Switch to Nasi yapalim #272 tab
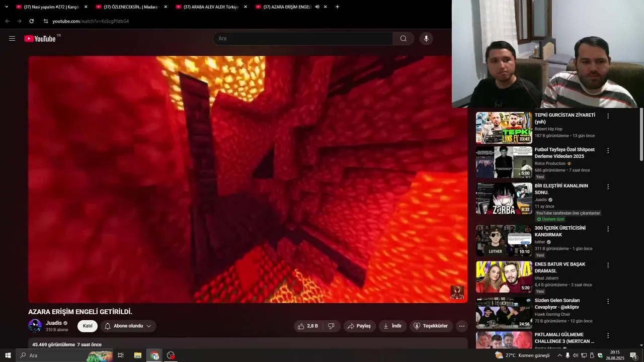 click(x=51, y=7)
